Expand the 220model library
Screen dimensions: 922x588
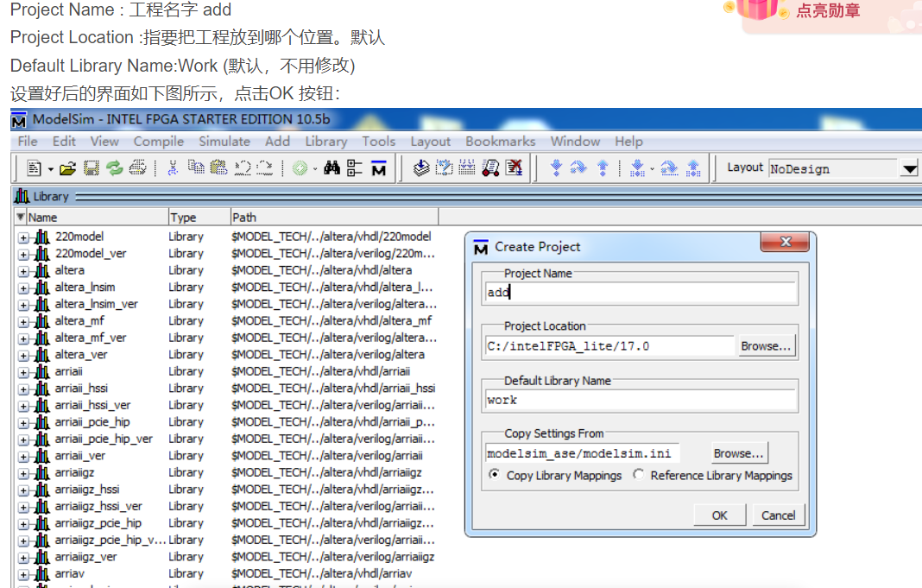click(x=23, y=237)
